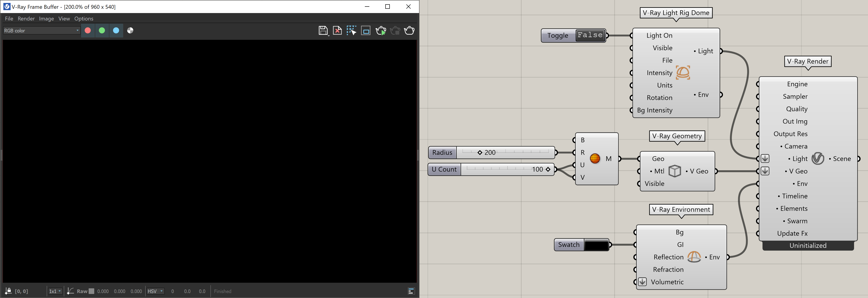
Task: Start interactive rendering with the teapot play icon
Action: coord(381,31)
